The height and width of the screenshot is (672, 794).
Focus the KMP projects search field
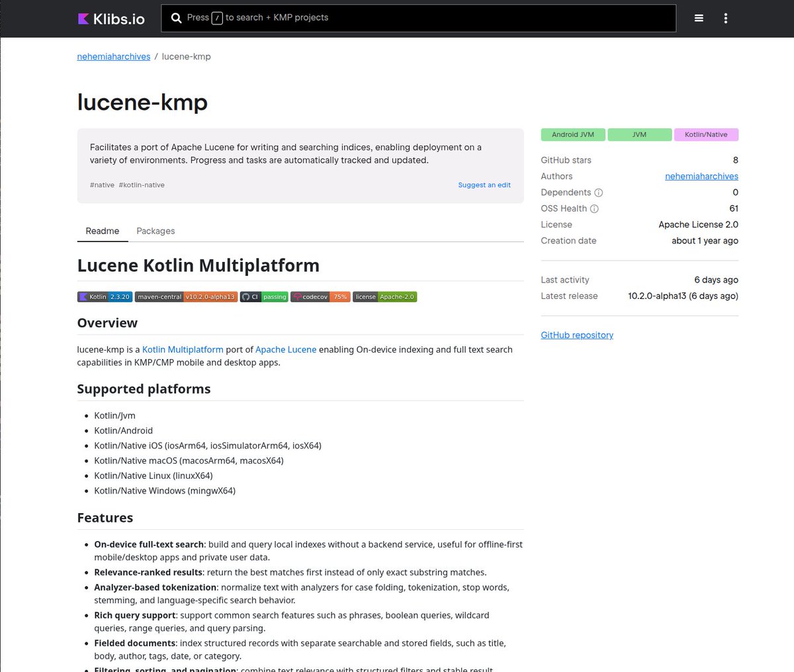418,19
